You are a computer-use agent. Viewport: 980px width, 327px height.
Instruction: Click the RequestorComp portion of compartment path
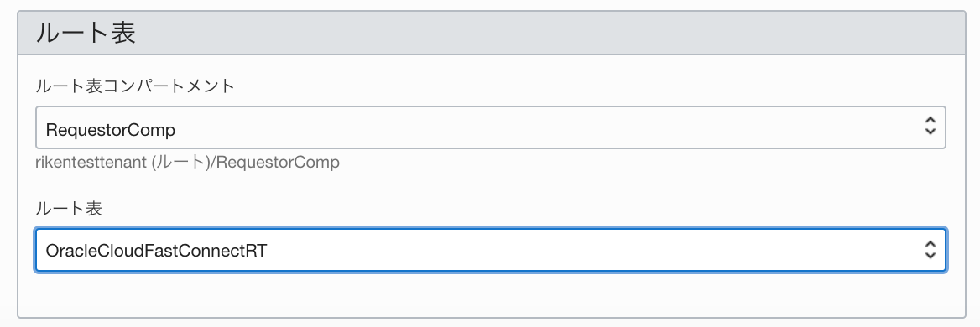pyautogui.click(x=283, y=163)
